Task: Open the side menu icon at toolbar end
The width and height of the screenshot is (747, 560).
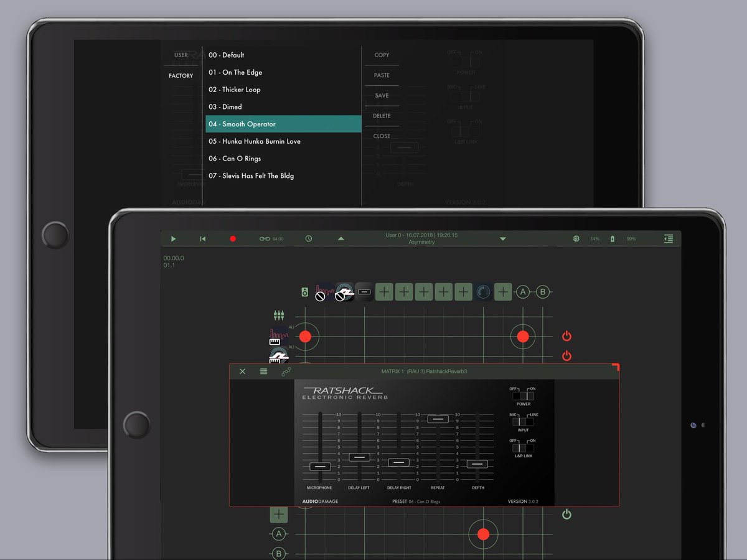Action: 669,239
